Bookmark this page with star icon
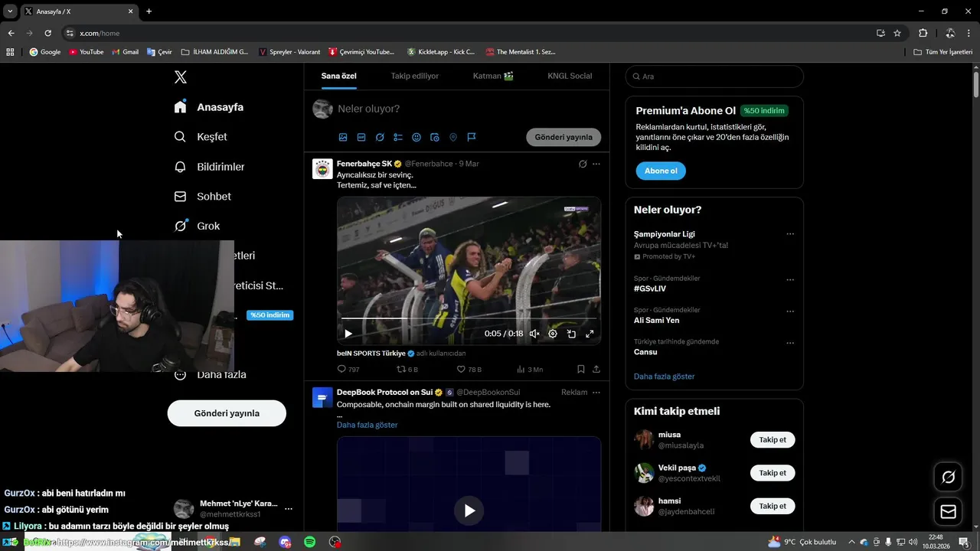980x551 pixels. 897,33
